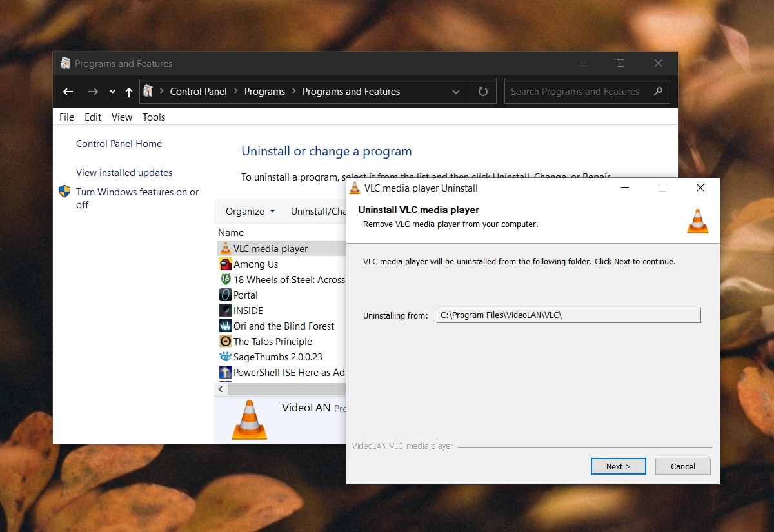Go up one level with up arrow
The image size is (774, 532).
[x=129, y=92]
